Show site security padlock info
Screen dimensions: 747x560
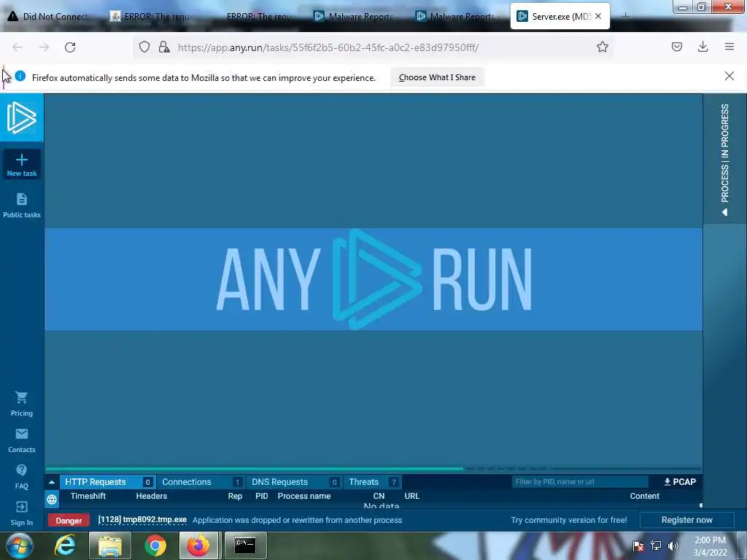tap(164, 47)
